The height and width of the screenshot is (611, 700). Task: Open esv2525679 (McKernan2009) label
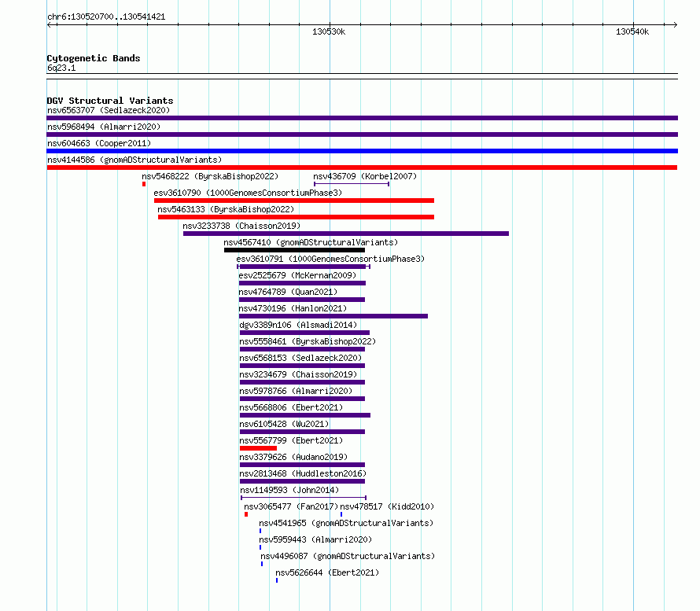pos(297,275)
